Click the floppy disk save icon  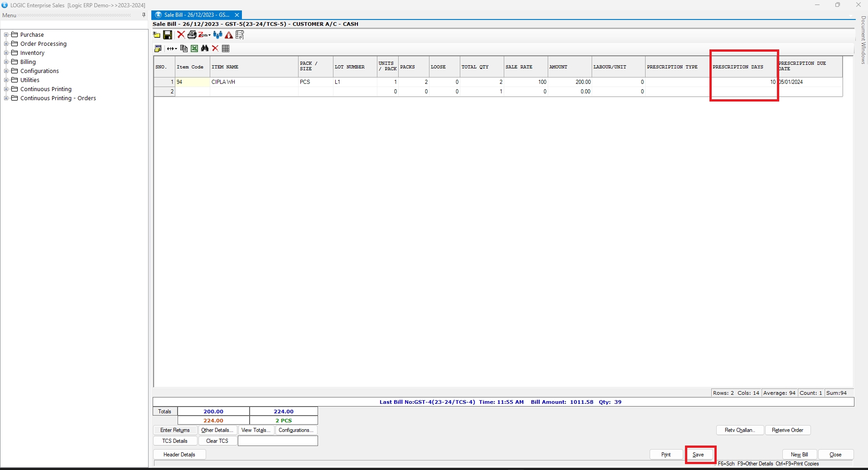[x=168, y=35]
